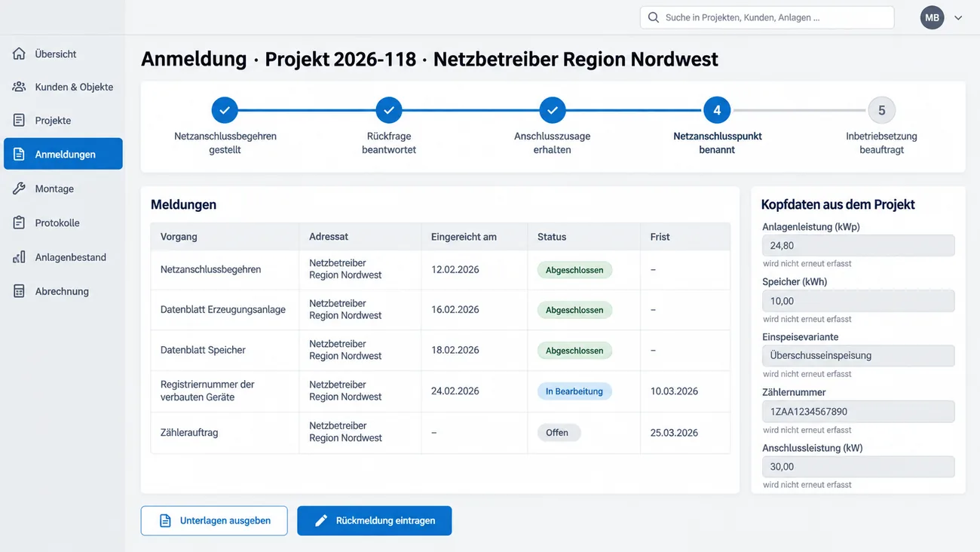Click Datenblatt Speicher in the table

pos(203,350)
